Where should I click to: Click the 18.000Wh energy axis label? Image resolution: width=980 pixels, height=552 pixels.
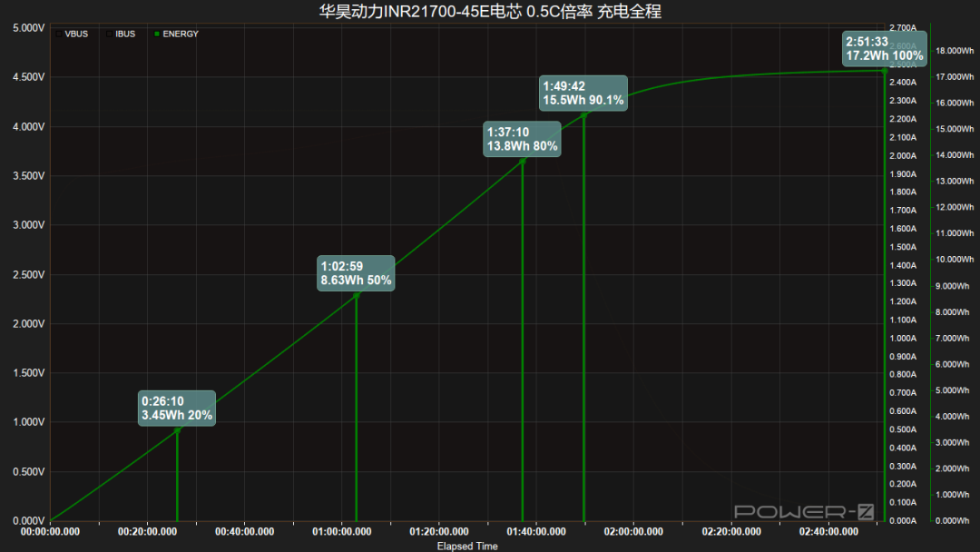(x=955, y=51)
